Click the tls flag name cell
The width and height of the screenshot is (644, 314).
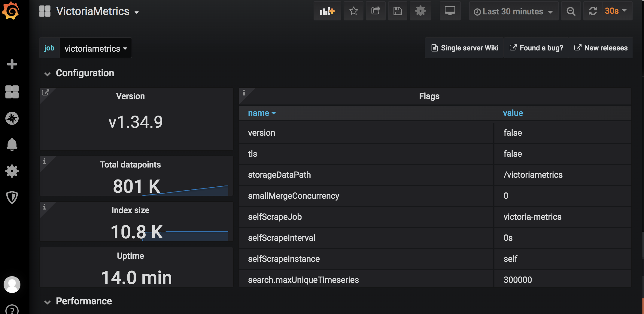point(366,154)
